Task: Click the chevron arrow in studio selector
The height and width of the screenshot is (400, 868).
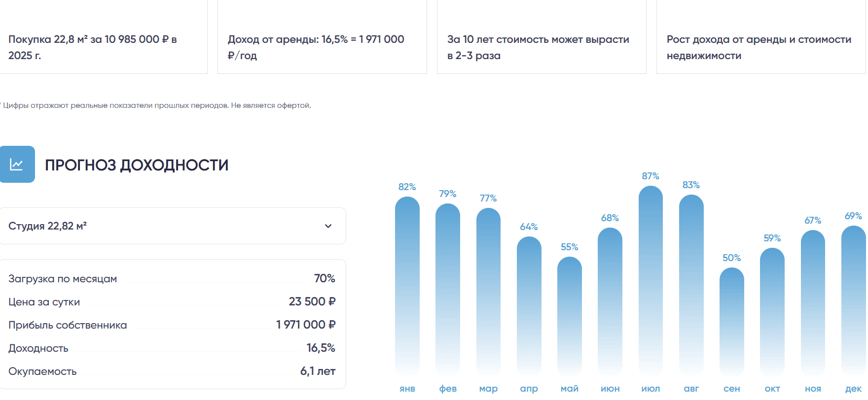Action: point(328,226)
